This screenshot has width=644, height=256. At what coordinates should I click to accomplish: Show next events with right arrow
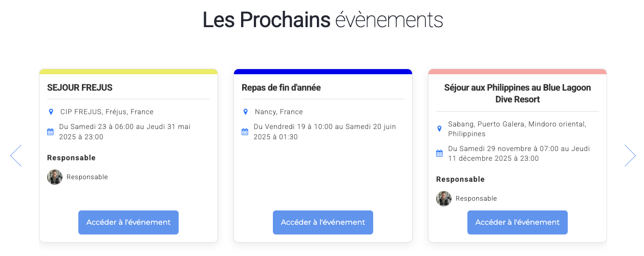tap(630, 156)
